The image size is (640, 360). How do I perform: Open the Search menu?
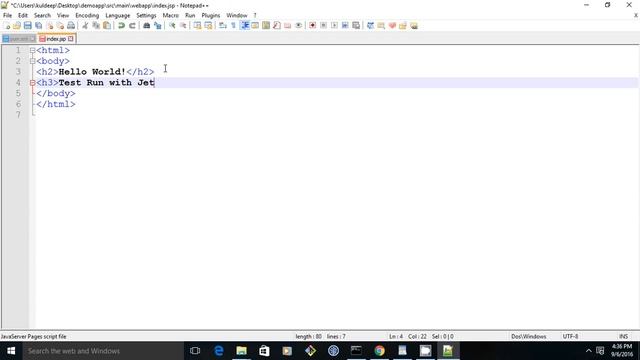pyautogui.click(x=42, y=15)
